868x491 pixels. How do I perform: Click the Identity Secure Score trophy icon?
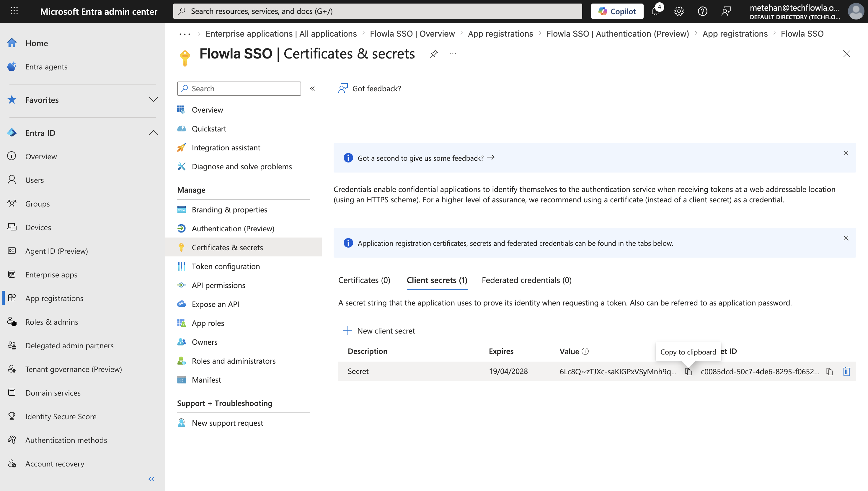pyautogui.click(x=12, y=416)
